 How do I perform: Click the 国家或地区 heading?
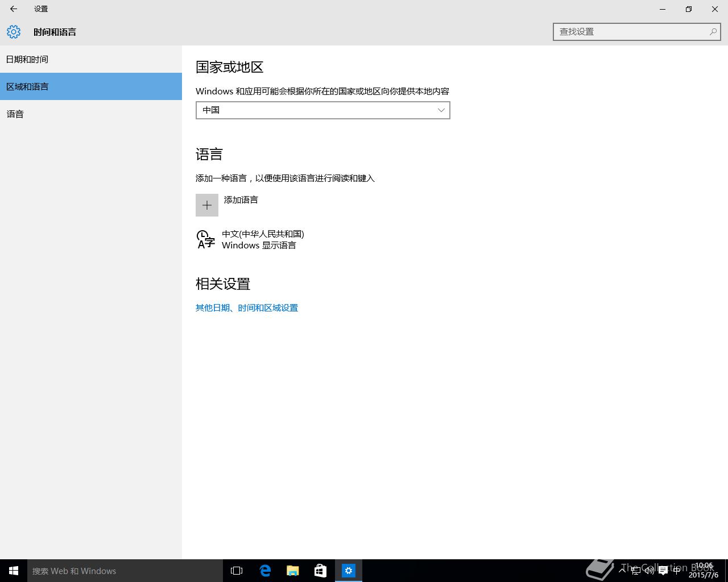pyautogui.click(x=230, y=67)
